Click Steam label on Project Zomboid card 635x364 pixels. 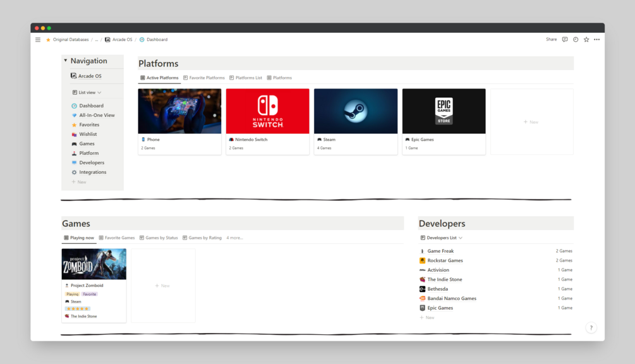click(76, 301)
